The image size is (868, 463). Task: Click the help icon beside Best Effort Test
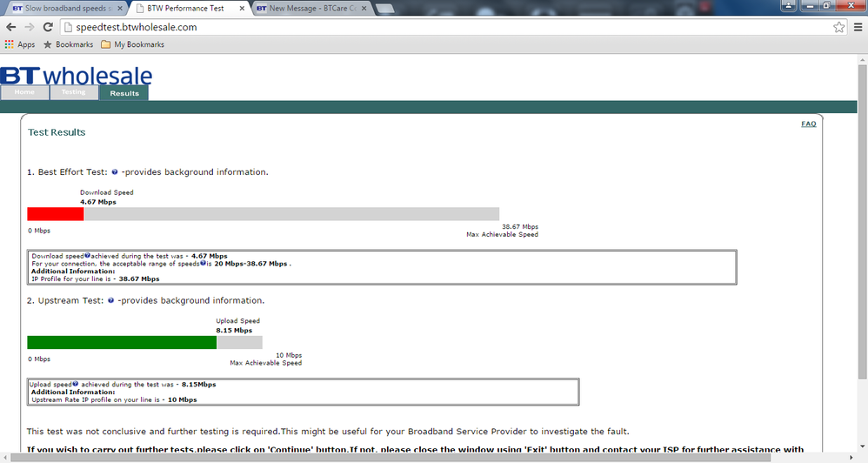tap(115, 172)
